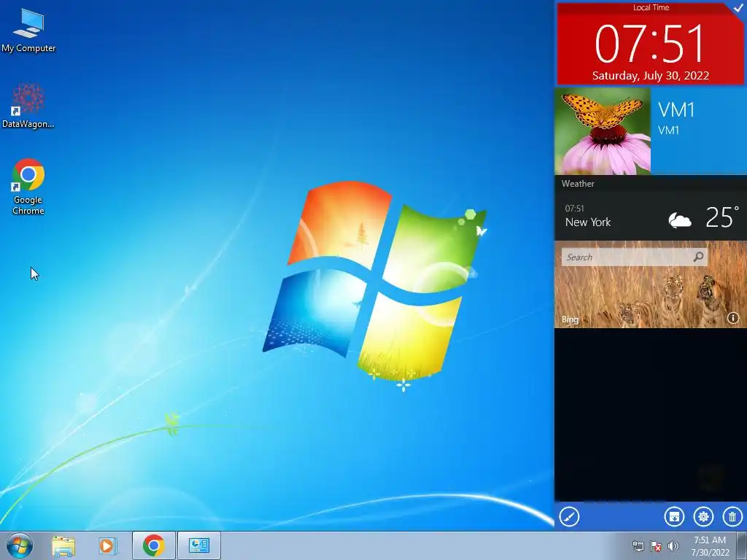Click the Bing label on tiger image
747x560 pixels.
point(570,319)
